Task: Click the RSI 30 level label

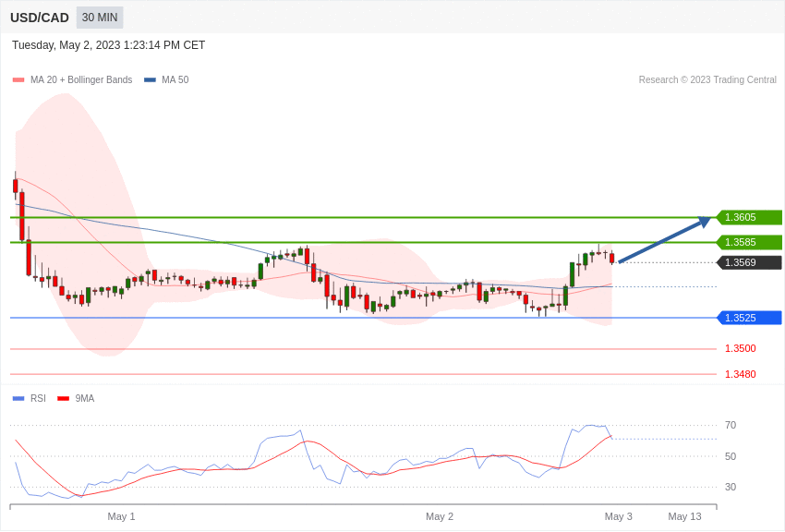Action: pos(731,487)
